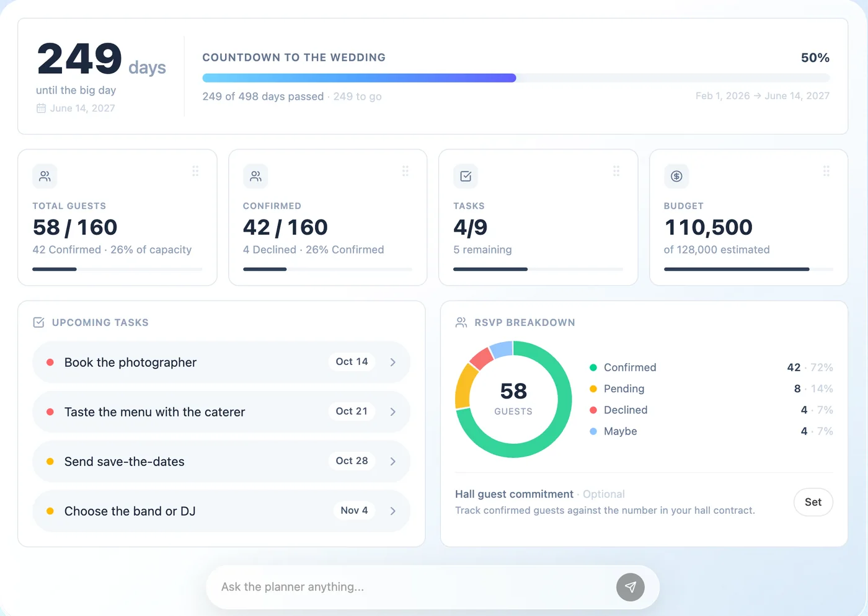Viewport: 868px width, 616px height.
Task: Open Book the photographer chevron
Action: (393, 362)
